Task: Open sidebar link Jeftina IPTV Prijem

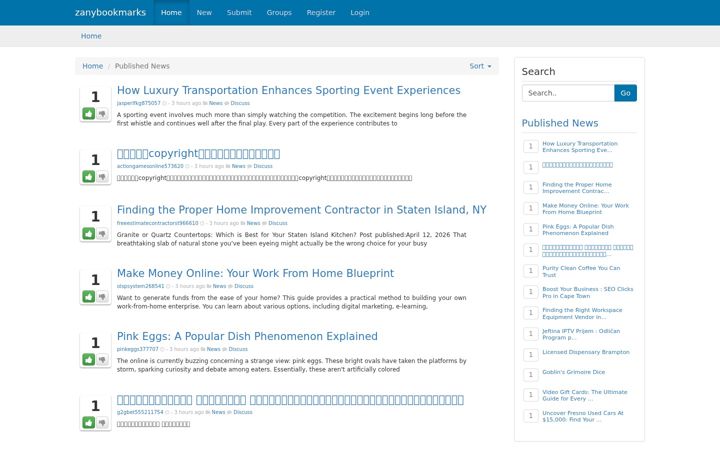Action: (581, 334)
